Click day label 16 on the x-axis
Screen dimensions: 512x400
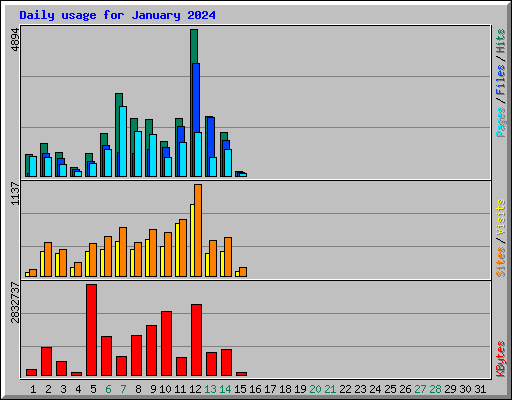(x=255, y=389)
